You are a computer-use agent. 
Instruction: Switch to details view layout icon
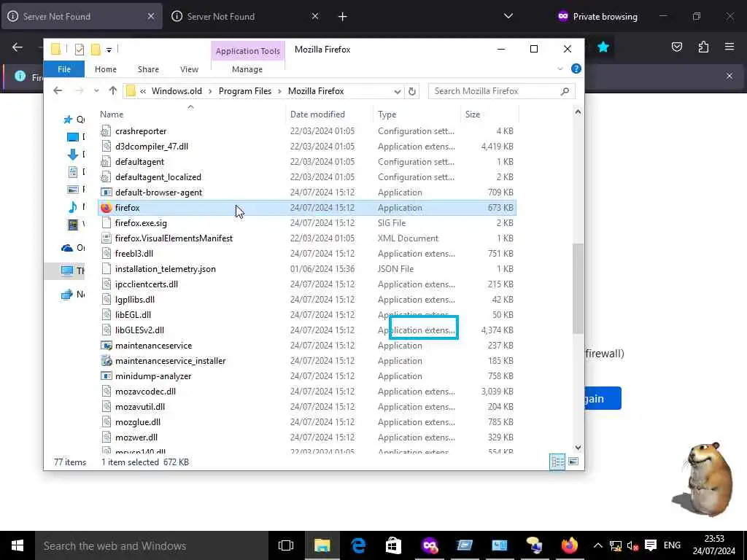point(557,462)
